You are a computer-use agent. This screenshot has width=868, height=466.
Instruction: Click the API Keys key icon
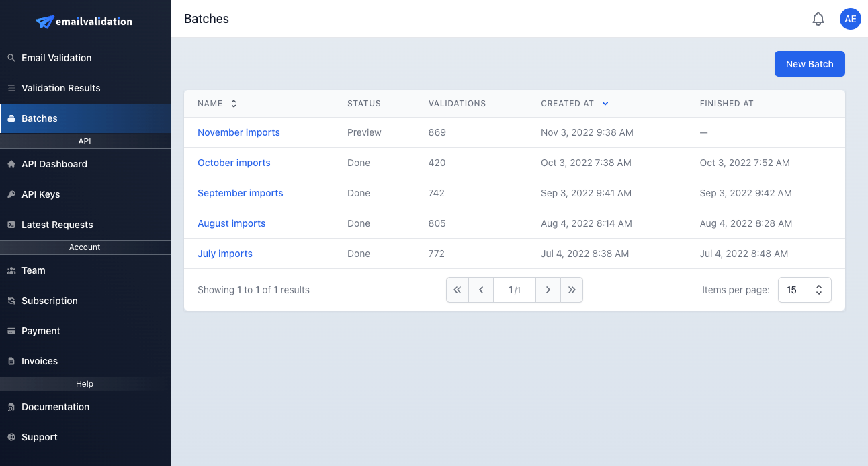tap(11, 194)
